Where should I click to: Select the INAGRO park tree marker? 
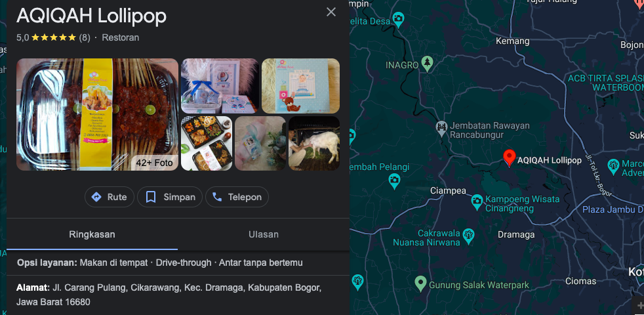[428, 64]
